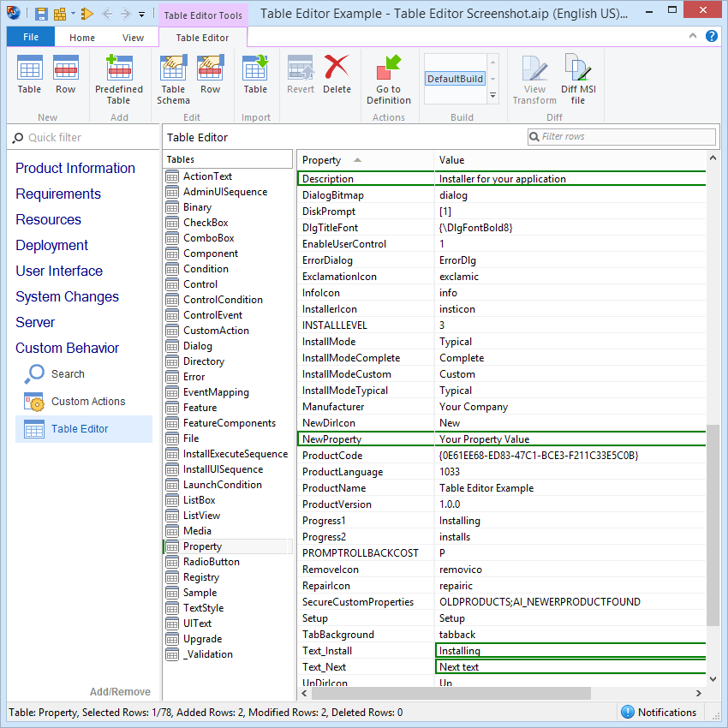Viewport: 728px width, 728px height.
Task: Open the File menu
Action: 31,37
